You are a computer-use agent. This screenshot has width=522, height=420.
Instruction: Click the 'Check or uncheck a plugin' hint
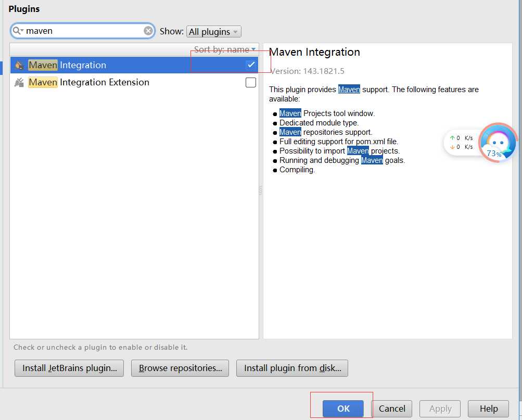[100, 347]
